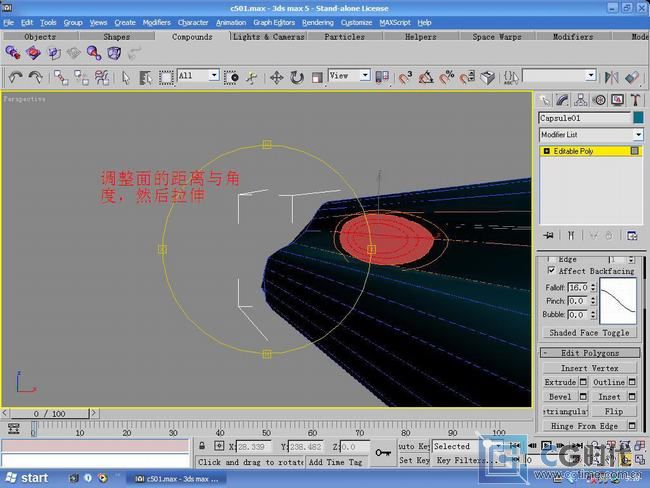Click the Mirror Selected Objects icon
The image size is (650, 488).
click(x=612, y=77)
